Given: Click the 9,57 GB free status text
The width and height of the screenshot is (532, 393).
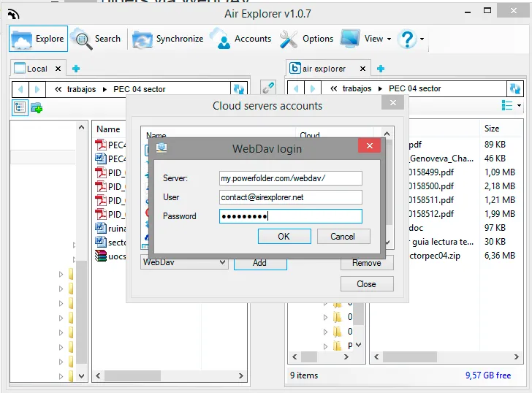Looking at the screenshot, I should (488, 375).
